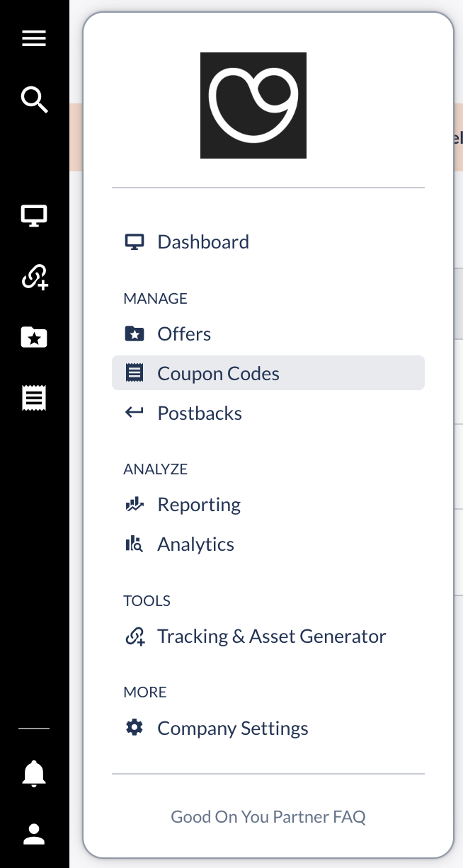
Task: Click the link-plus Tracking icon in the black sidebar
Action: click(34, 277)
